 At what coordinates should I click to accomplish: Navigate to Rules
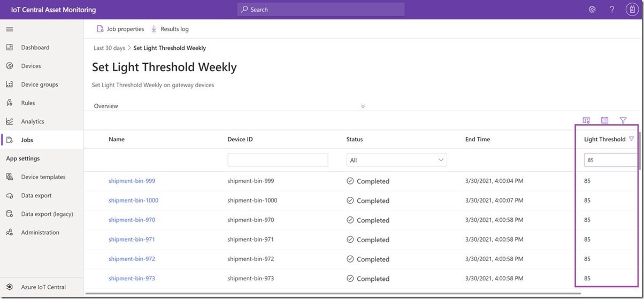point(28,103)
